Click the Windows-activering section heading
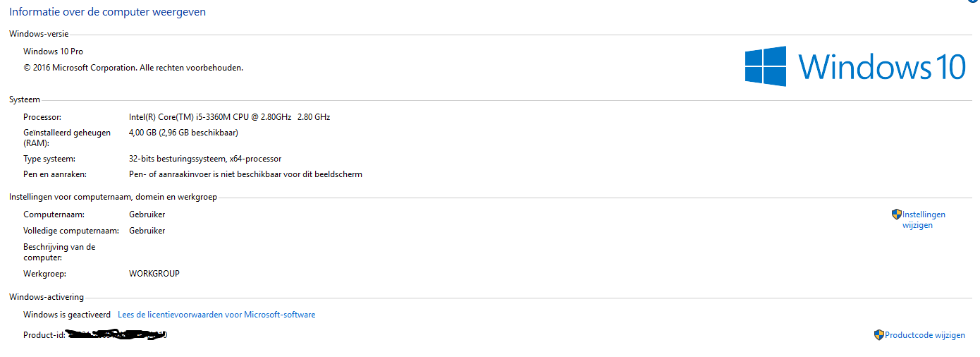Image resolution: width=980 pixels, height=357 pixels. click(x=47, y=297)
